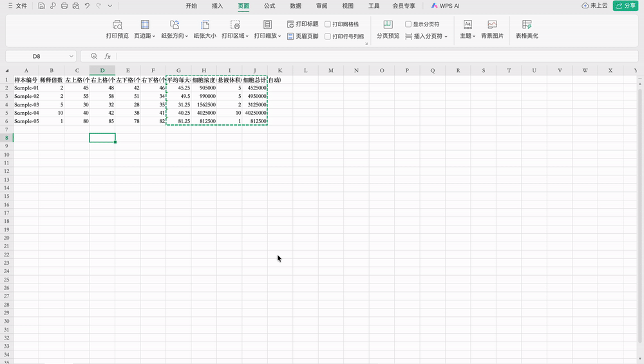Click the WPS AI button
The width and height of the screenshot is (644, 364).
445,6
